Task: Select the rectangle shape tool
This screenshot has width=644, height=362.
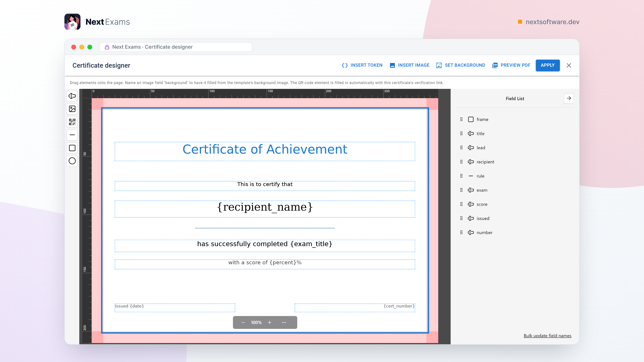Action: pyautogui.click(x=72, y=148)
